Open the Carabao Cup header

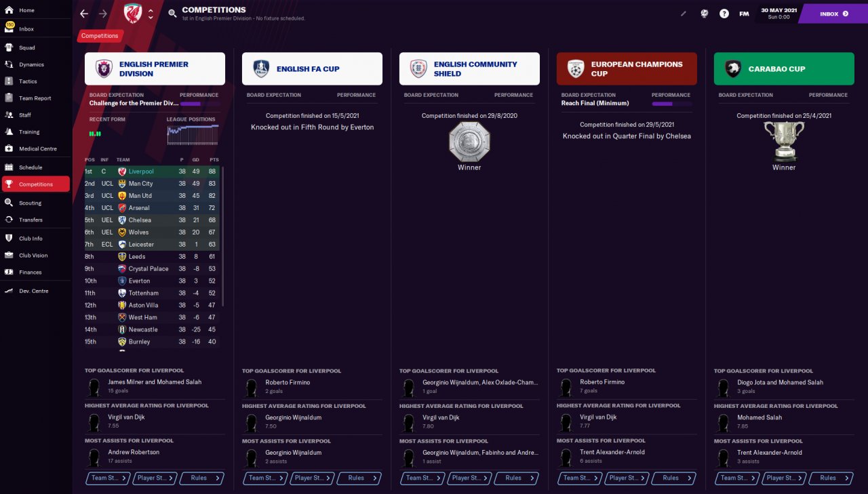click(x=784, y=68)
